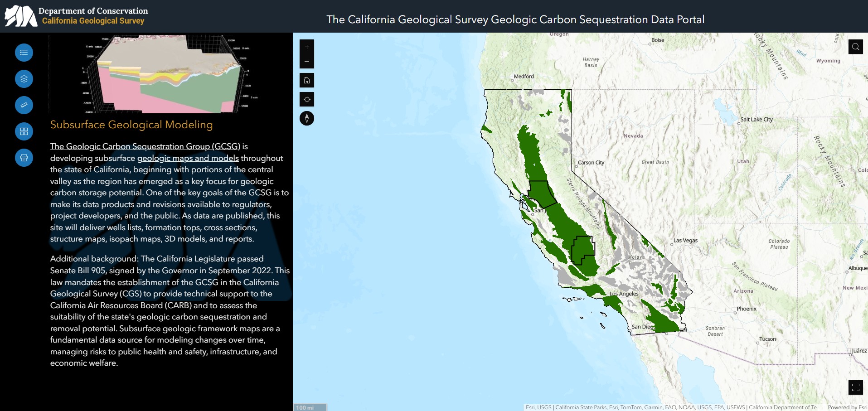Activate the ruler Measurement tool
The width and height of the screenshot is (868, 411).
pyautogui.click(x=24, y=105)
